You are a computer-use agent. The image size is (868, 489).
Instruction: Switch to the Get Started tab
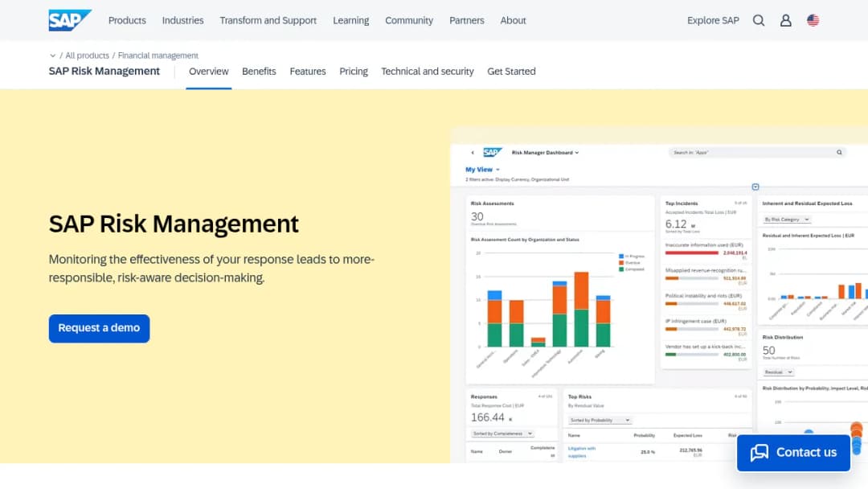click(x=511, y=72)
